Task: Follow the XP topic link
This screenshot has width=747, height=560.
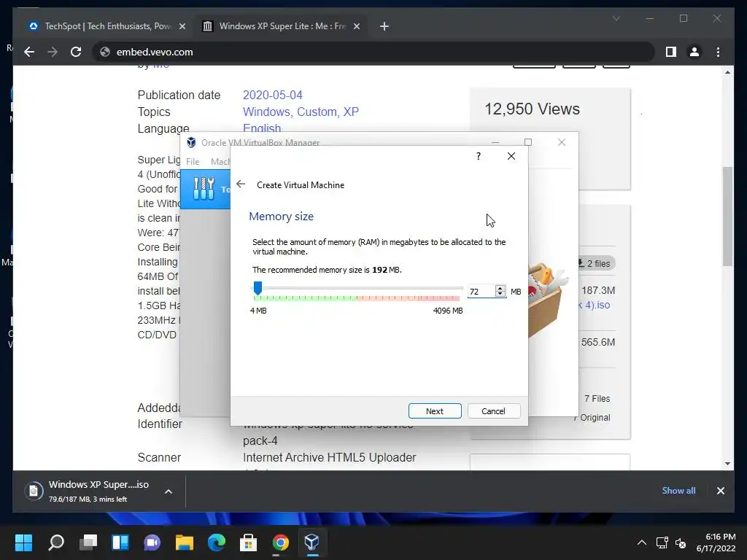Action: click(x=351, y=112)
